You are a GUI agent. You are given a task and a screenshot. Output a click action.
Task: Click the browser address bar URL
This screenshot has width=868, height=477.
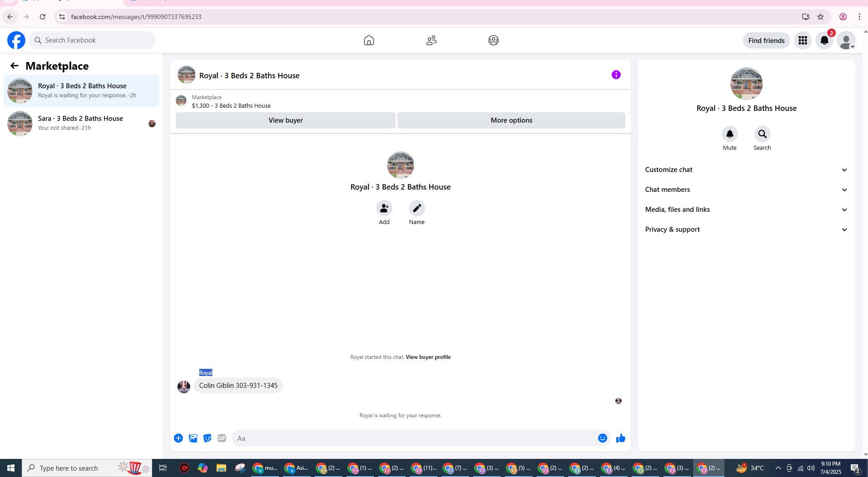tap(136, 17)
